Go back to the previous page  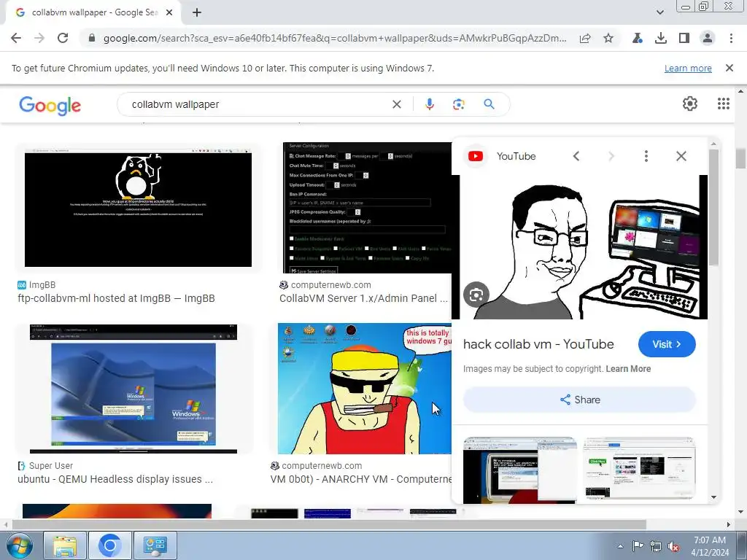tap(16, 38)
